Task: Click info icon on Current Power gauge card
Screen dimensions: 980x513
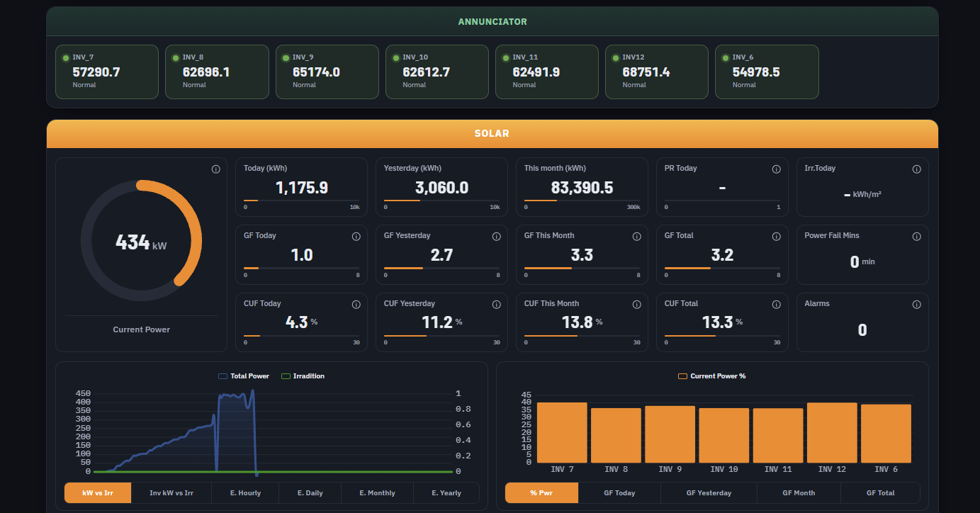Action: tap(216, 169)
